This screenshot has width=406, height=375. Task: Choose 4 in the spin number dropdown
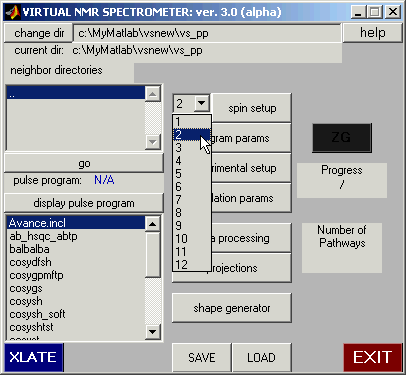tap(192, 161)
